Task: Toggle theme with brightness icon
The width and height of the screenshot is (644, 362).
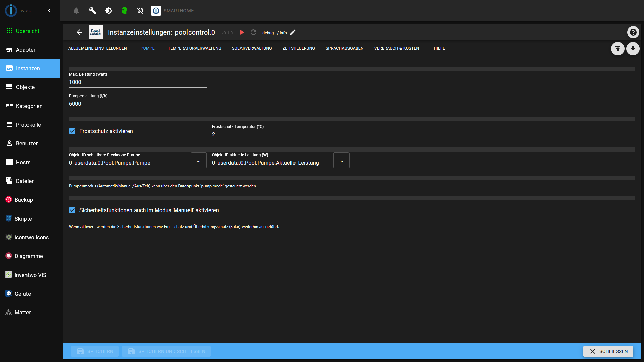Action: tap(108, 11)
